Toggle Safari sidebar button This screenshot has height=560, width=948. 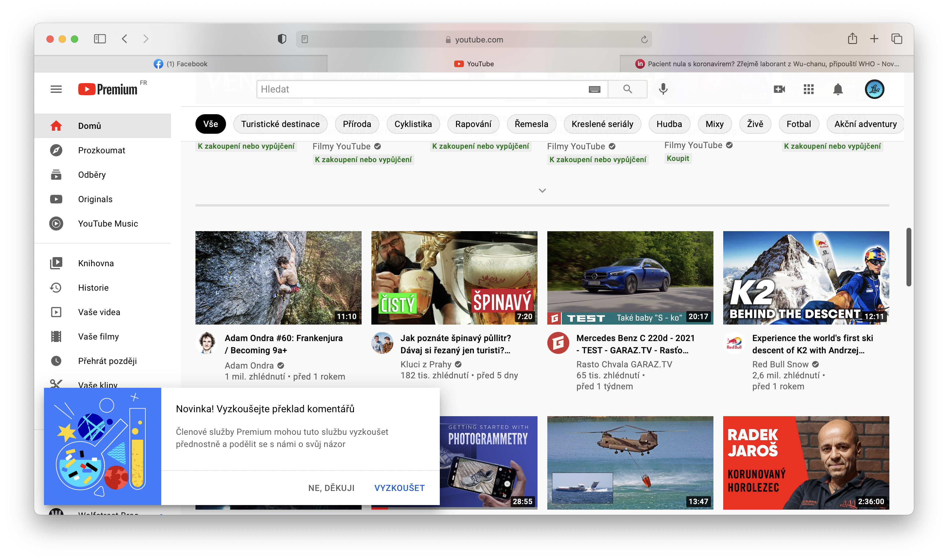[x=100, y=39]
